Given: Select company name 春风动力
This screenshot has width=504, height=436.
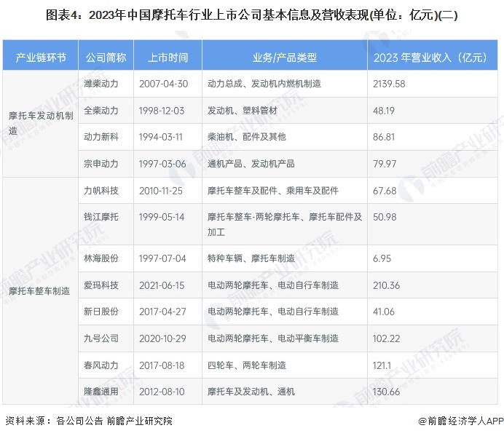Looking at the screenshot, I should [x=101, y=365].
